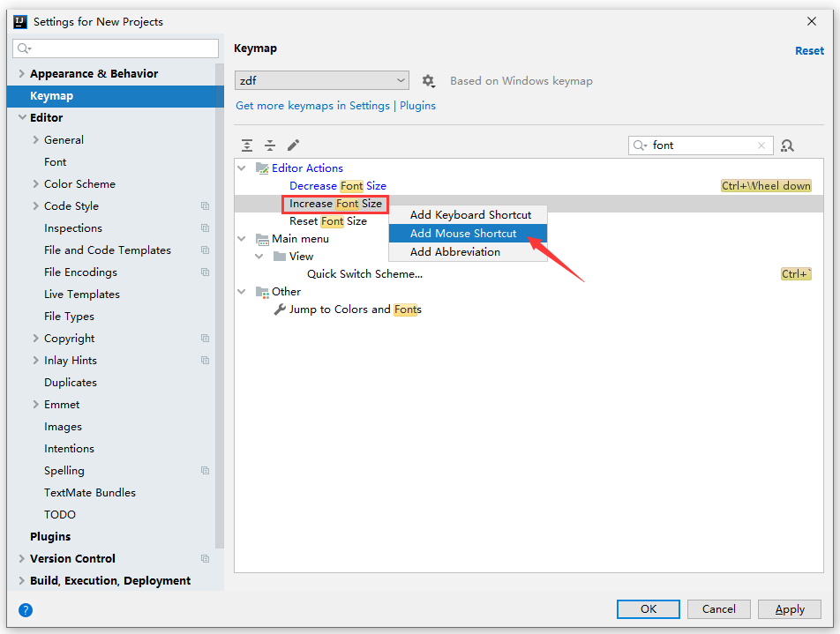
Task: Click the Collapse All toolbar icon
Action: click(270, 145)
